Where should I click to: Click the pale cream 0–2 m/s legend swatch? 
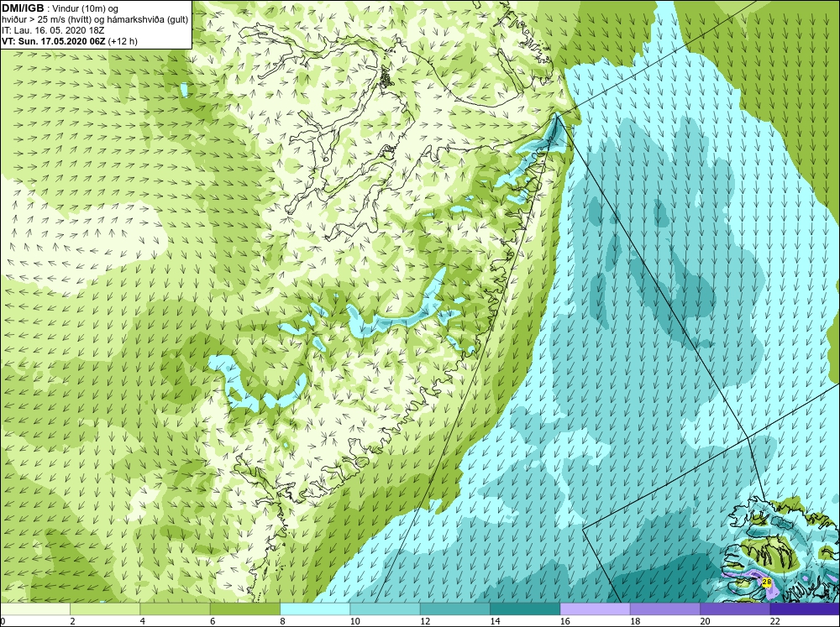(34, 609)
